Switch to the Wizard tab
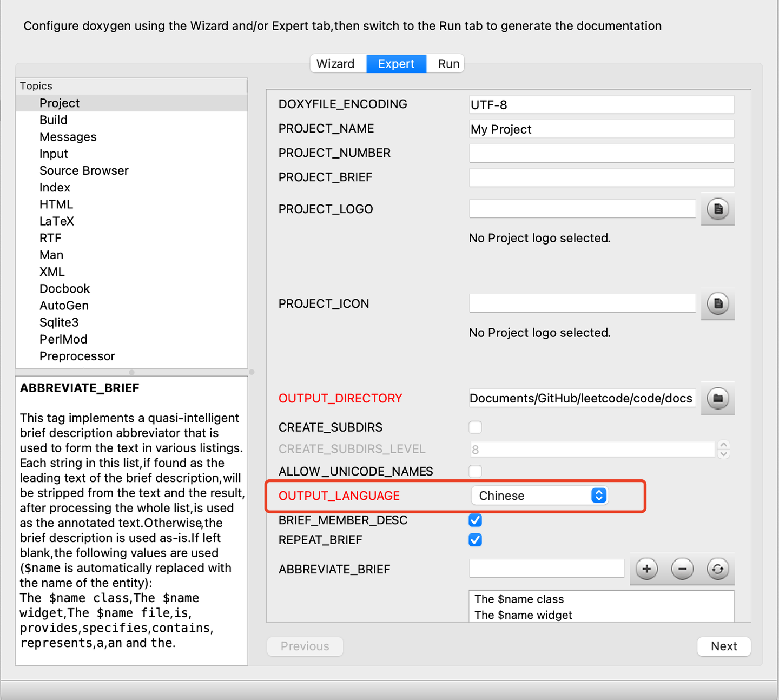The image size is (779, 700). click(x=335, y=64)
